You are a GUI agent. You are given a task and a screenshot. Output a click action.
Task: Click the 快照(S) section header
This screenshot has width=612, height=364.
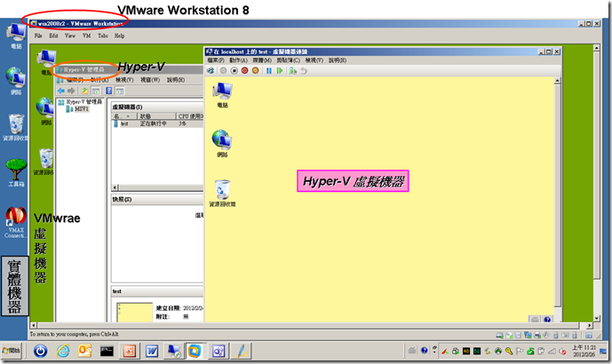(x=157, y=200)
